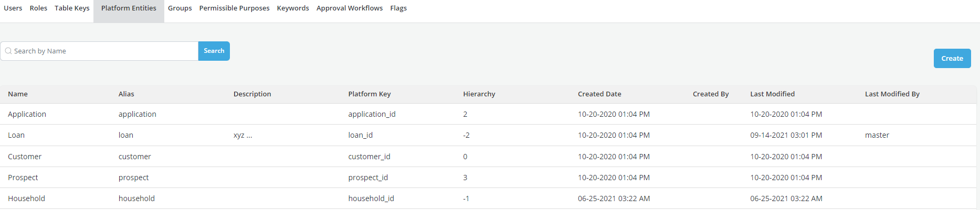The image size is (980, 210).
Task: Click the Search by Name field
Action: coord(105,51)
